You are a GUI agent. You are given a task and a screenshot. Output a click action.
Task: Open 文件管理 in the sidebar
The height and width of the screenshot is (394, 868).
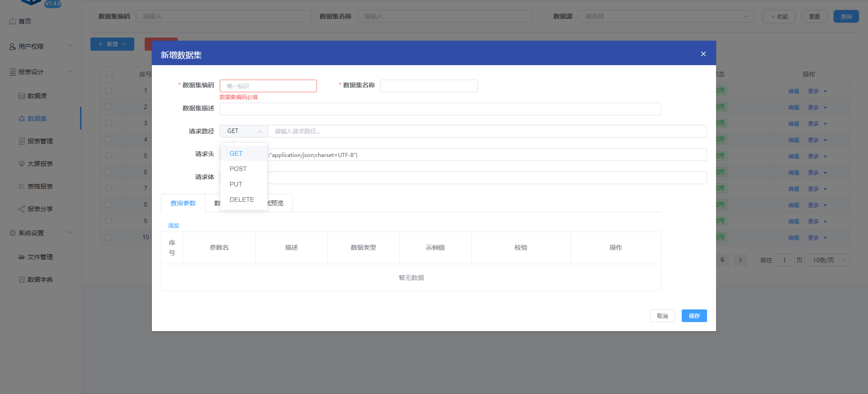[x=40, y=257]
